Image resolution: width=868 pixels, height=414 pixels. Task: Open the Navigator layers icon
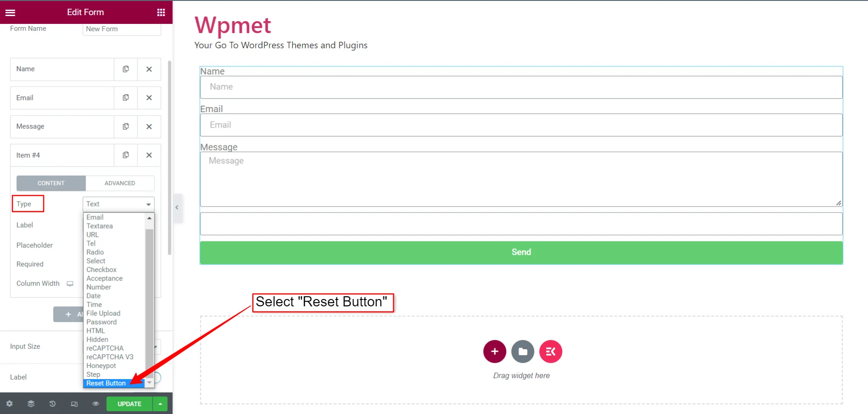(31, 404)
